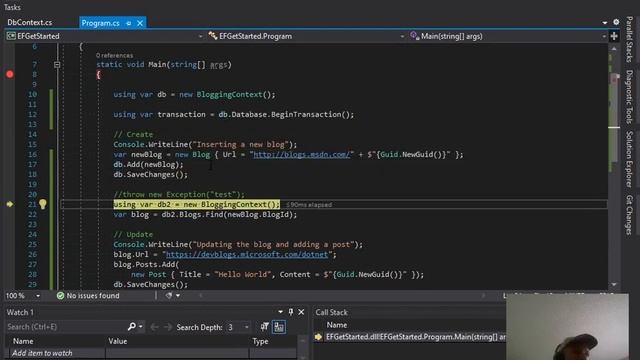This screenshot has width=640, height=360.
Task: Click the Tasks label at top
Action: (x=12, y=7)
